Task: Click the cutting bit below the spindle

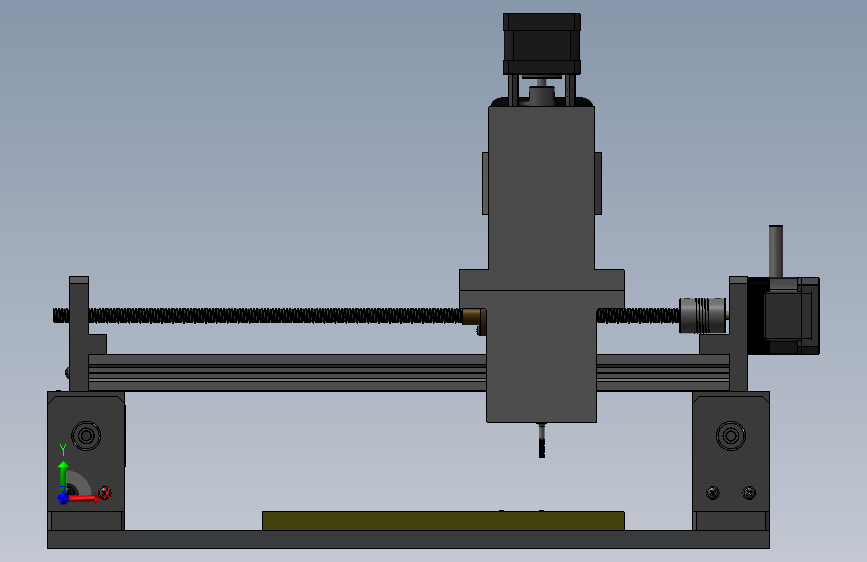Action: 542,440
